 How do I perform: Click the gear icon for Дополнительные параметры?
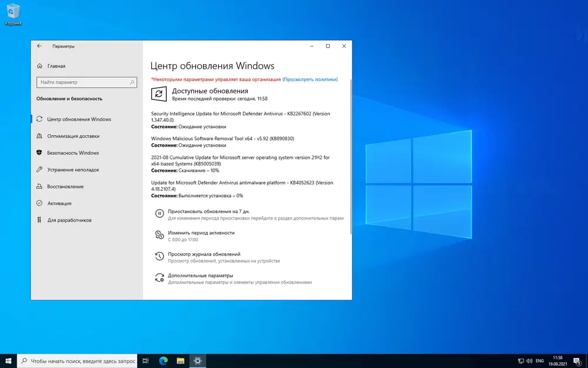[159, 278]
